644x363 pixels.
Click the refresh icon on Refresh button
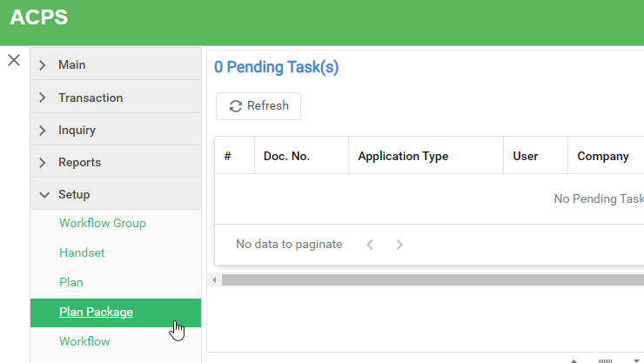pyautogui.click(x=236, y=106)
